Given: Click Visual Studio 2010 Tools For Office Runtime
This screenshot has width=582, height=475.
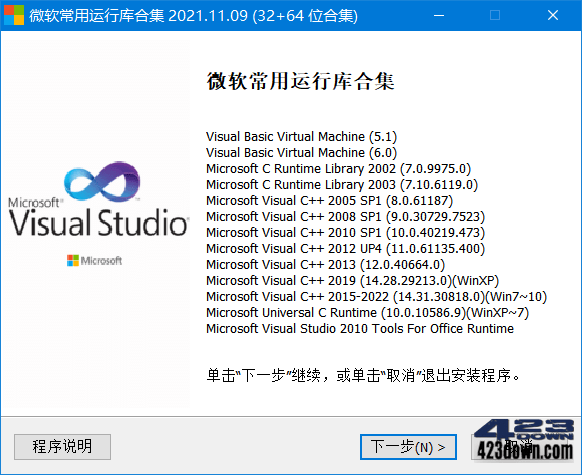Looking at the screenshot, I should coord(360,328).
